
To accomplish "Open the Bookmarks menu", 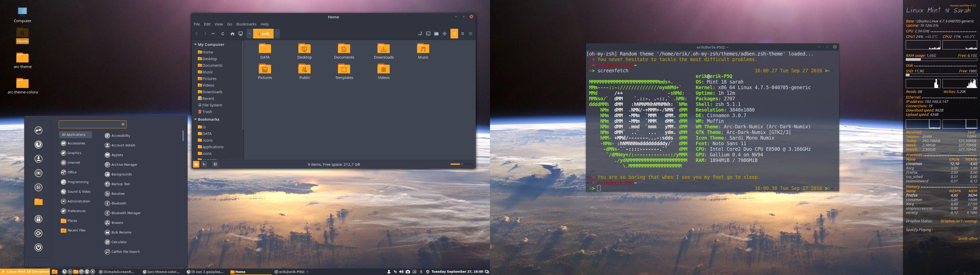I will tap(246, 24).
